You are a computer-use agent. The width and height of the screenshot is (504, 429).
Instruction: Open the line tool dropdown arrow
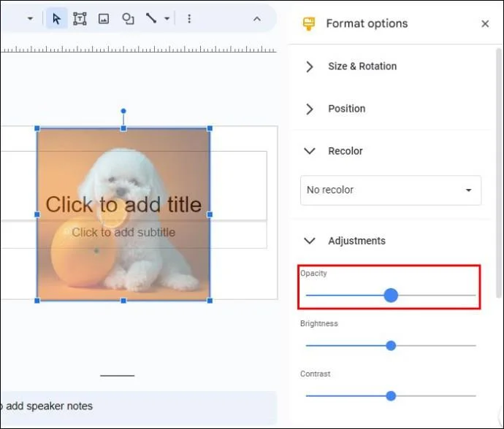167,18
